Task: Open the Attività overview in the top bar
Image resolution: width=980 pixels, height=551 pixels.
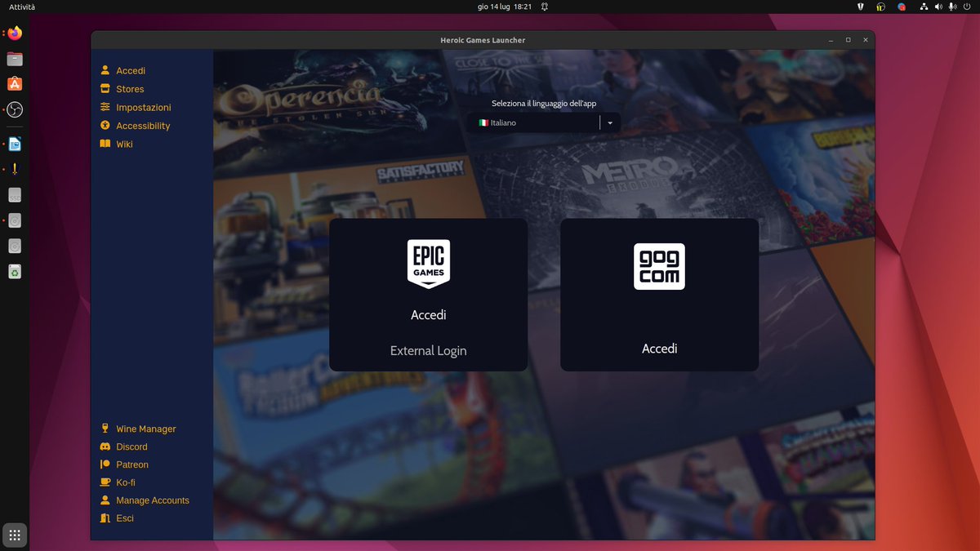Action: [22, 7]
